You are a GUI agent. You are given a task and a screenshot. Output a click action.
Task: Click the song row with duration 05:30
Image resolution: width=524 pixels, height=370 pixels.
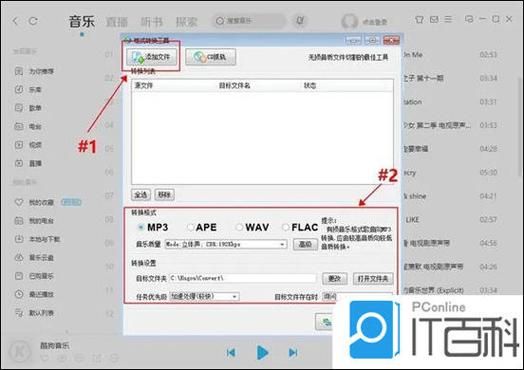451,172
